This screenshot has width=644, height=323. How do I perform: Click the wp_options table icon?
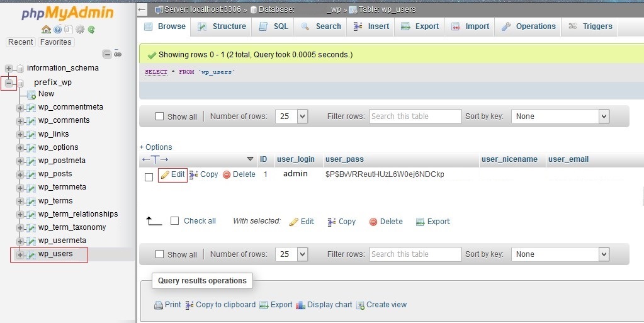31,148
